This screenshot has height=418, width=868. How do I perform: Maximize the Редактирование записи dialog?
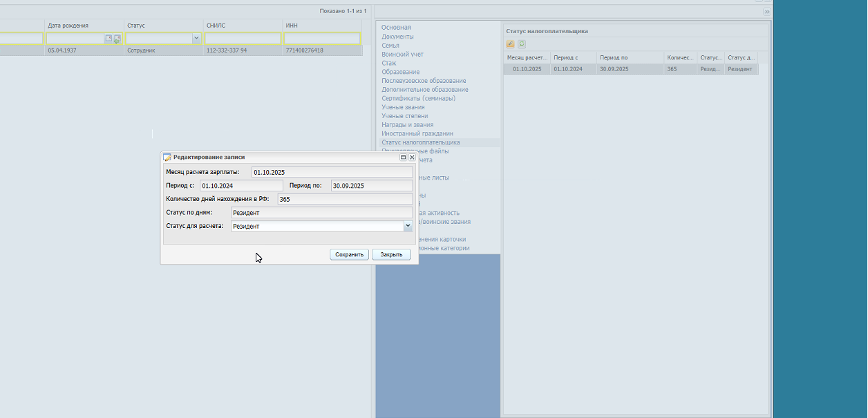[404, 158]
